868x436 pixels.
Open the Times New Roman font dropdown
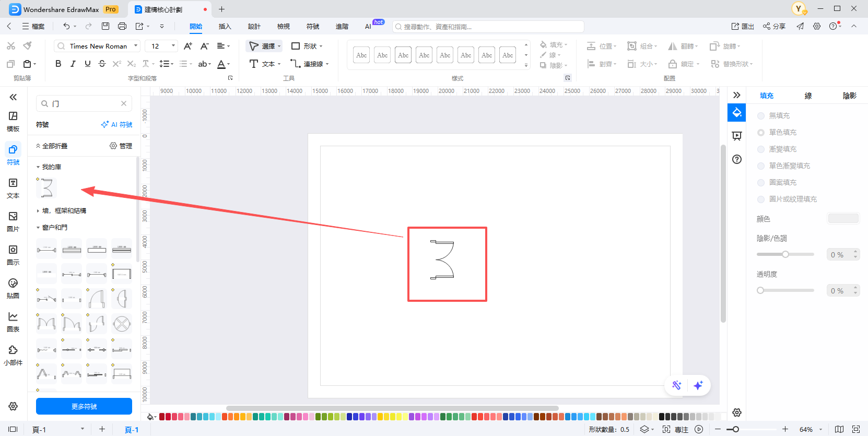(97, 46)
